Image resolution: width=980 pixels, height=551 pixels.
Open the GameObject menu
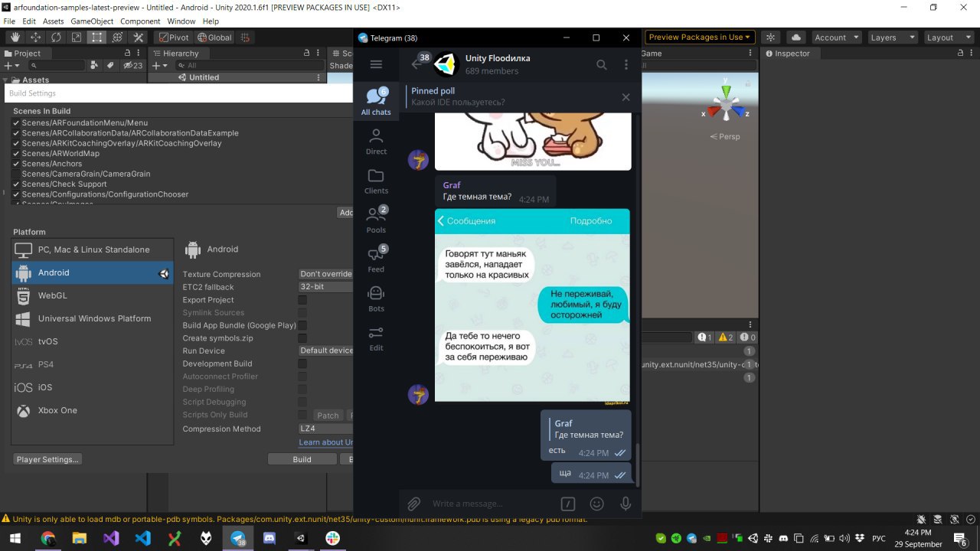pyautogui.click(x=92, y=21)
